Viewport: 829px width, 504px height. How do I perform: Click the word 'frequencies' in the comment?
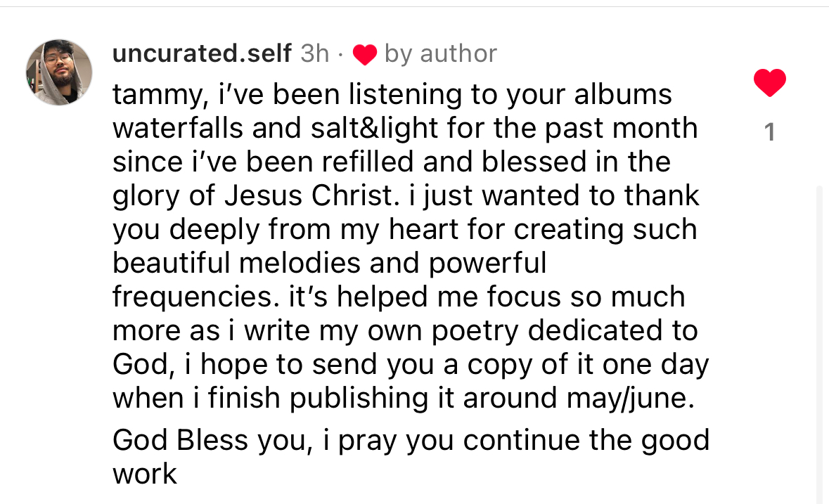[193, 297]
